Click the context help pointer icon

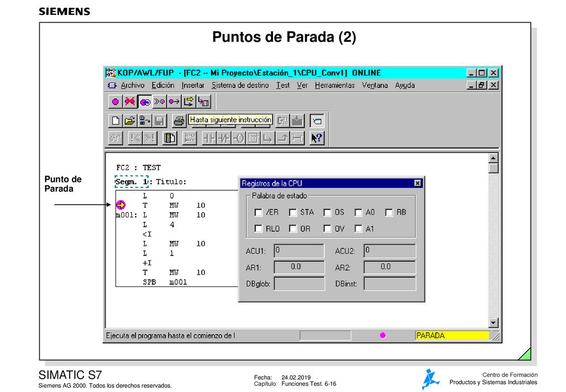[x=317, y=138]
